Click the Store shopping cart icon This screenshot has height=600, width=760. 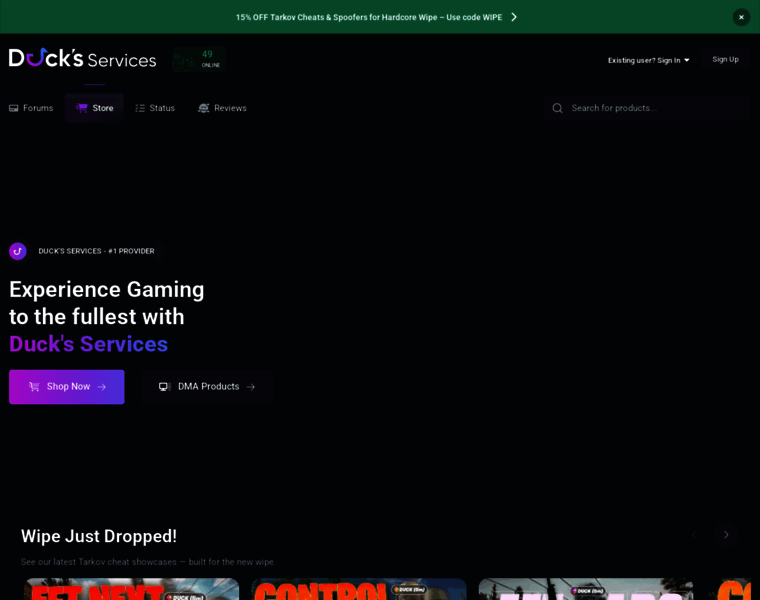[x=81, y=108]
